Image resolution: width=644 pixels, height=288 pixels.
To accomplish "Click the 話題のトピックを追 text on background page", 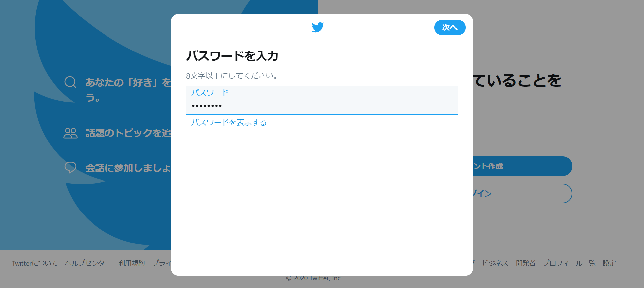I will 128,133.
